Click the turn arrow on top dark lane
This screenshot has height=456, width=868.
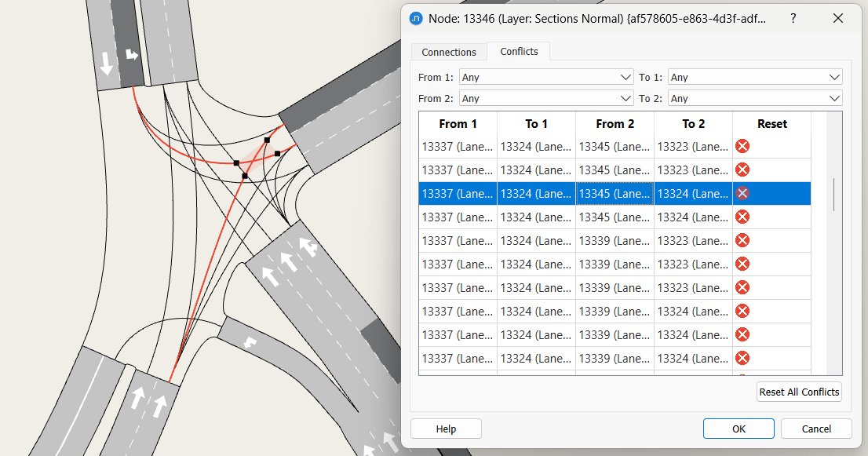[x=132, y=55]
